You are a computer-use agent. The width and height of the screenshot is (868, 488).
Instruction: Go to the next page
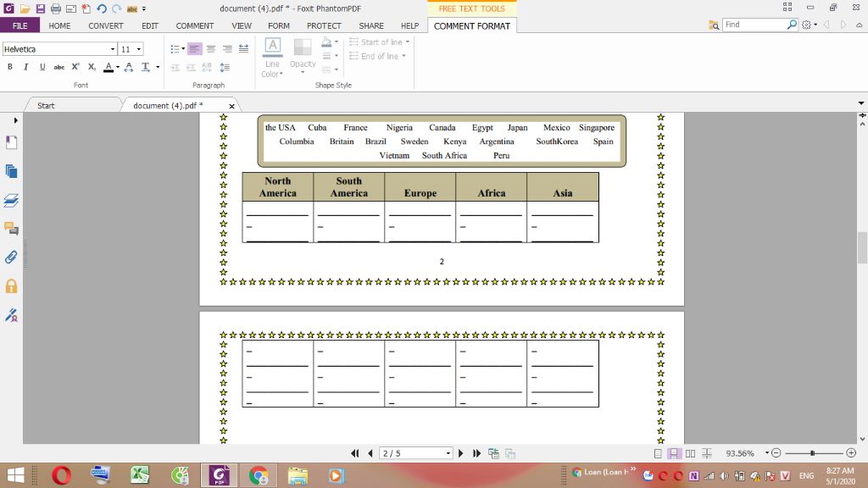click(460, 454)
